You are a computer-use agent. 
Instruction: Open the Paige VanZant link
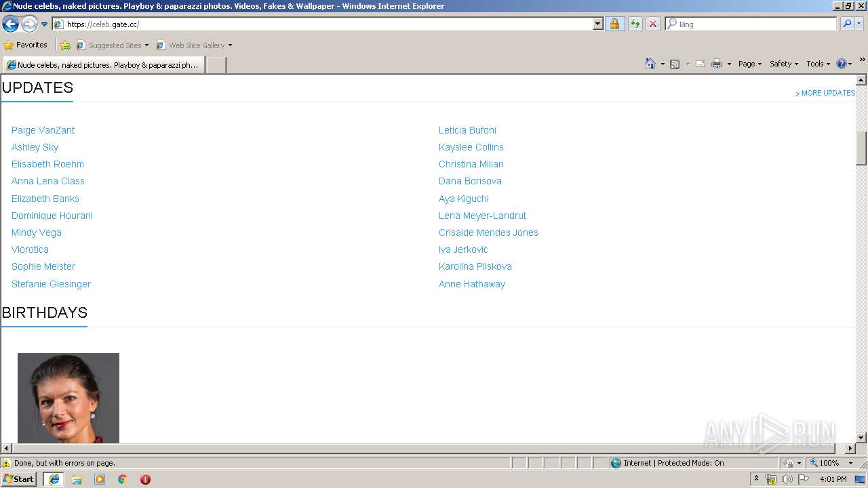coord(43,130)
